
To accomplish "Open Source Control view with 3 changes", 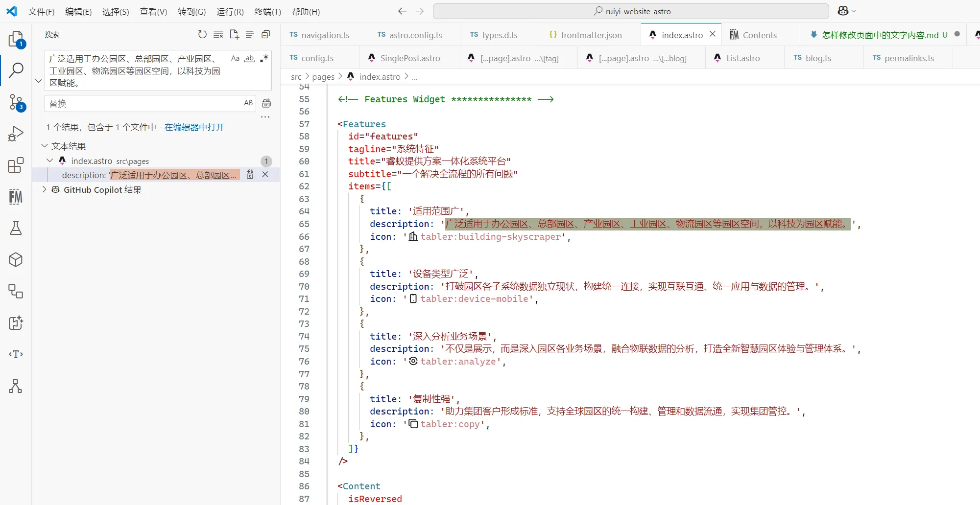I will (16, 102).
